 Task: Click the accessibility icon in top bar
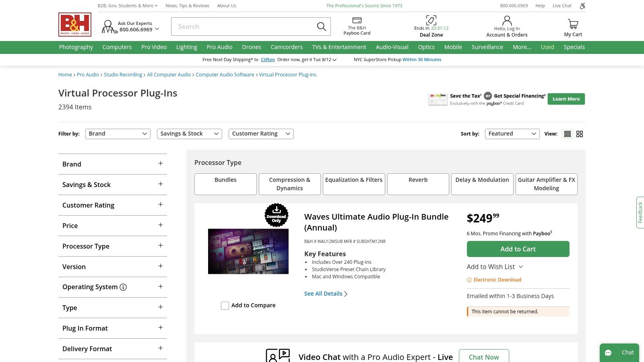(x=582, y=6)
